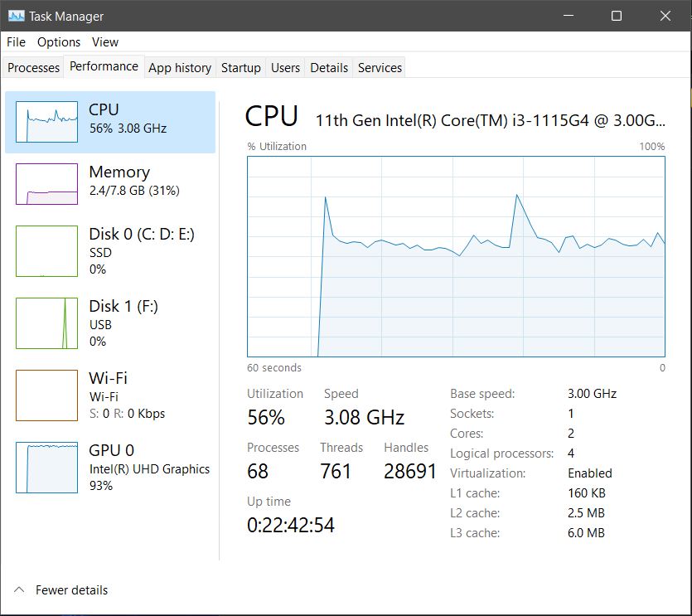Image resolution: width=692 pixels, height=616 pixels.
Task: Switch to the Startup tab
Action: 241,68
